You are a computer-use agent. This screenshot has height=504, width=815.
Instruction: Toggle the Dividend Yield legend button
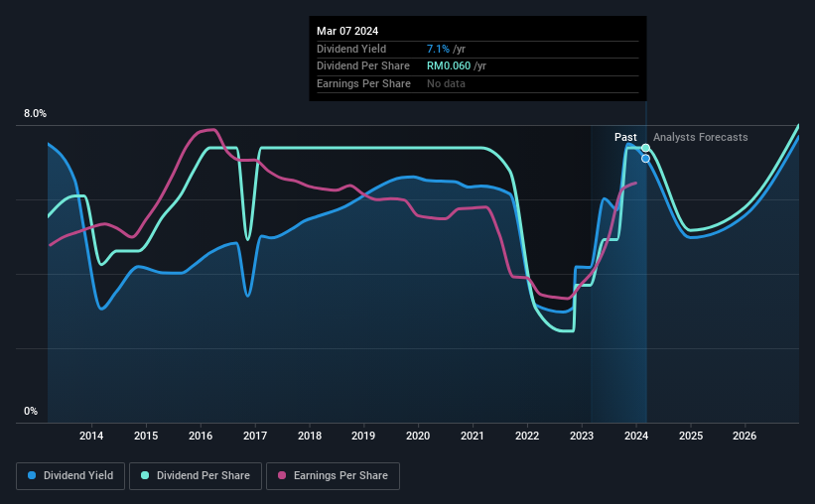click(70, 476)
